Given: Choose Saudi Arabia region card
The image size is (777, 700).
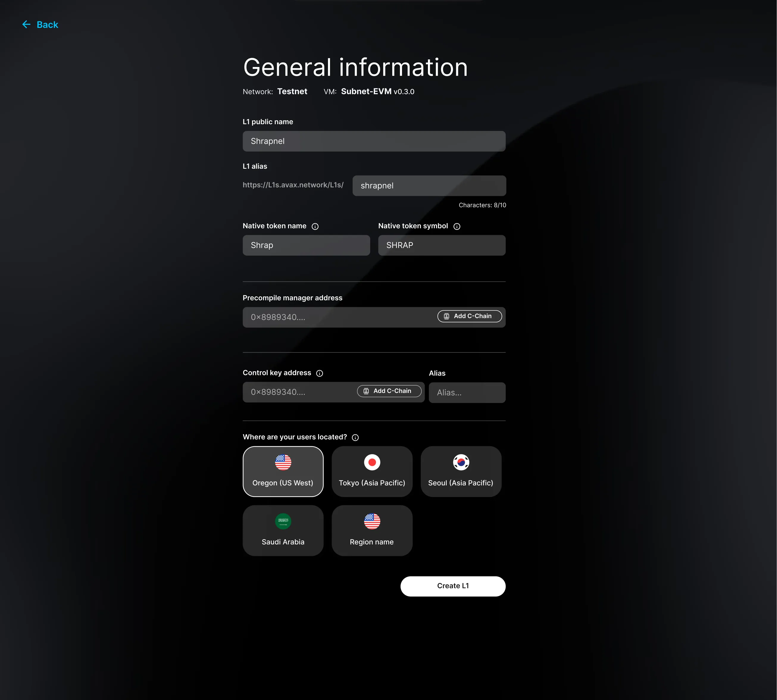Looking at the screenshot, I should click(283, 531).
